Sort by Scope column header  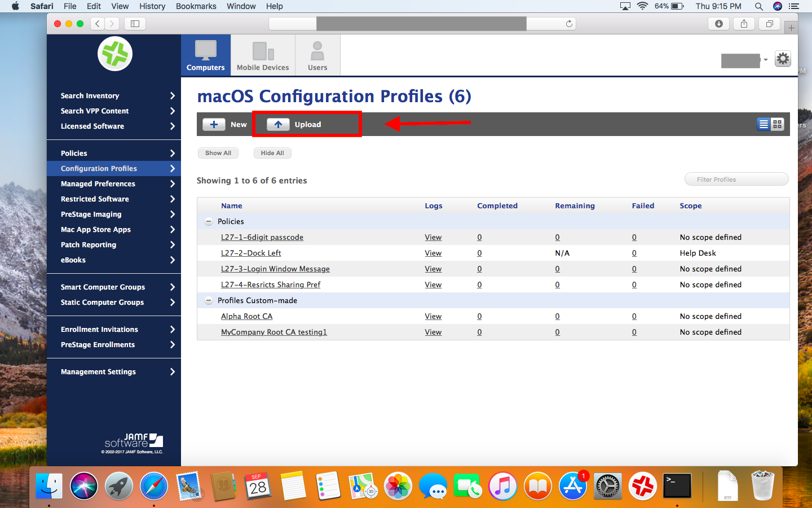(x=691, y=206)
